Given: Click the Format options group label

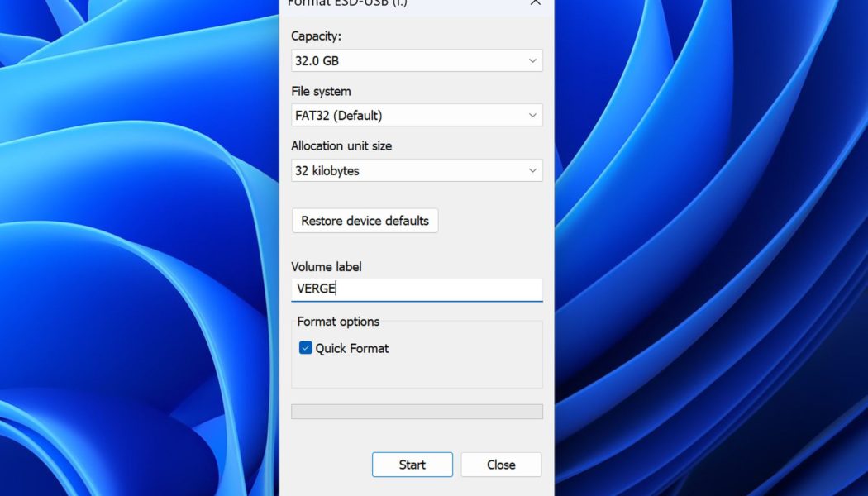Looking at the screenshot, I should 338,322.
